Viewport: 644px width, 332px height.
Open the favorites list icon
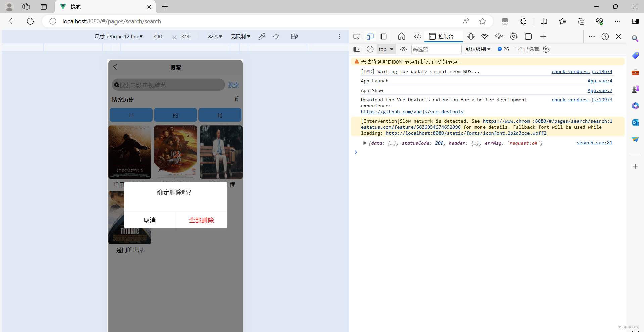(x=562, y=21)
